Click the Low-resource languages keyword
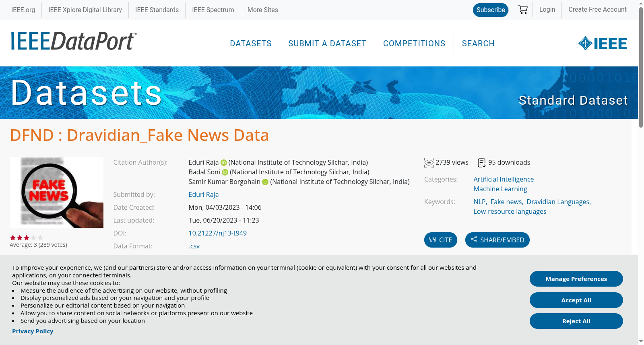 coord(510,211)
